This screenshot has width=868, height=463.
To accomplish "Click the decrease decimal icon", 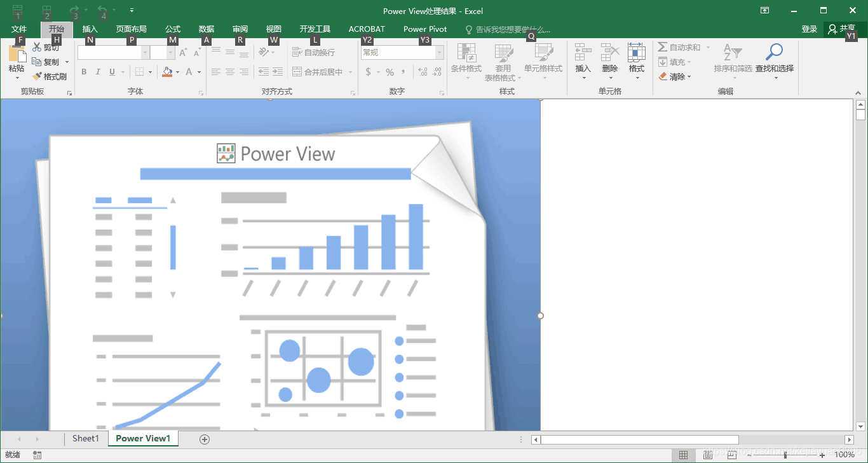I will 438,72.
